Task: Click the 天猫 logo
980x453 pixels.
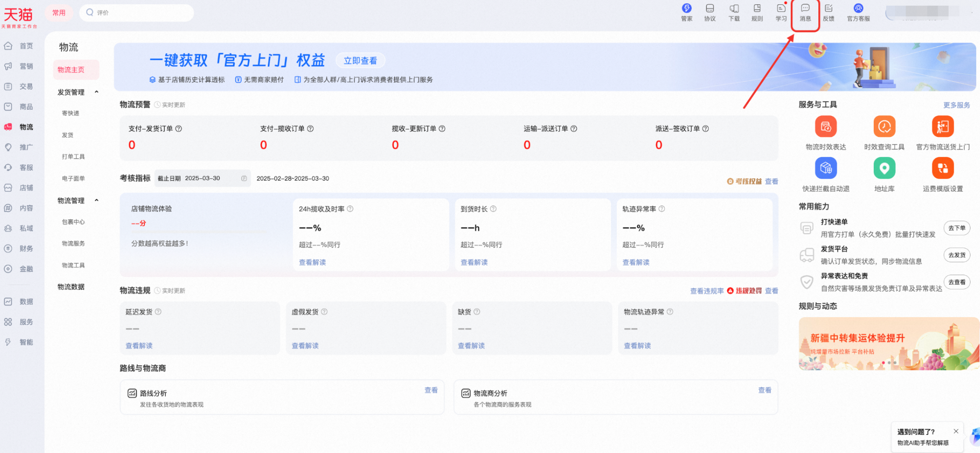Action: click(x=19, y=17)
